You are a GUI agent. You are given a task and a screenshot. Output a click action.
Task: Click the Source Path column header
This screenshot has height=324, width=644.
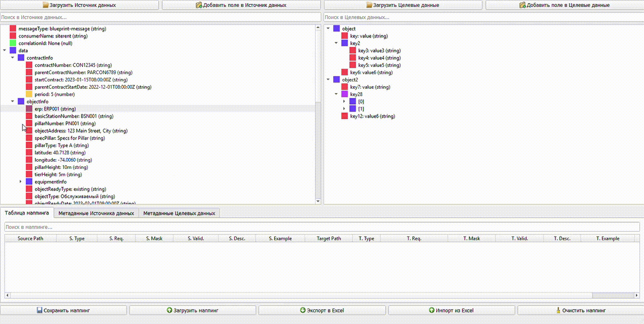point(31,238)
